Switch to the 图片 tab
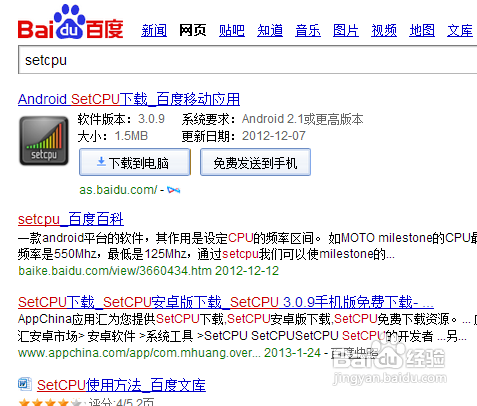This screenshot has height=406, width=477. click(x=346, y=31)
